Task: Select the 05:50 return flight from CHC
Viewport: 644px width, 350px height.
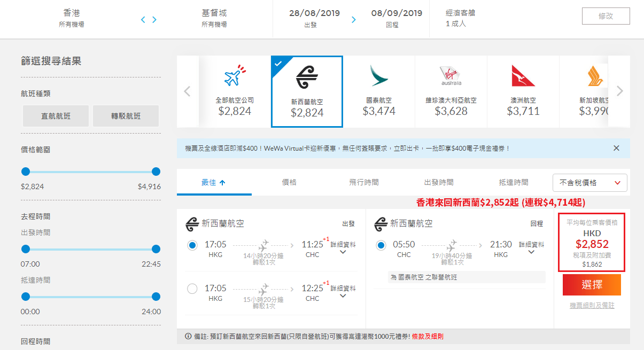Action: (x=381, y=245)
